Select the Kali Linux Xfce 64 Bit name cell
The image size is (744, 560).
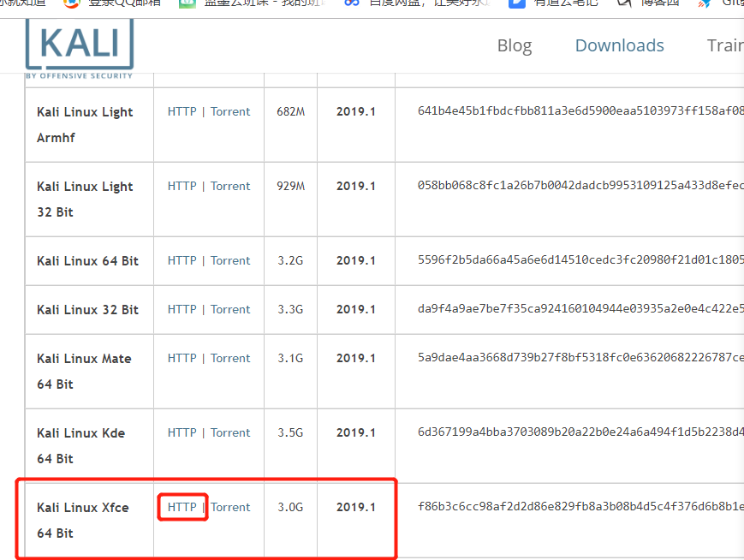(x=90, y=521)
